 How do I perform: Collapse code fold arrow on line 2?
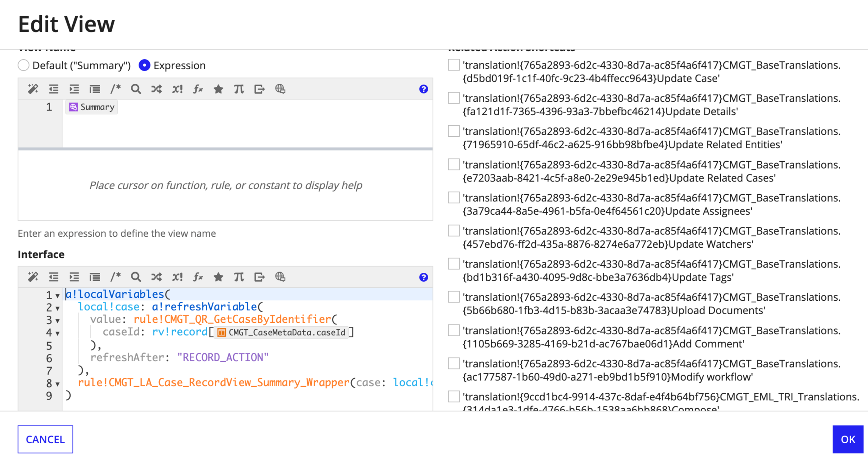(x=58, y=308)
